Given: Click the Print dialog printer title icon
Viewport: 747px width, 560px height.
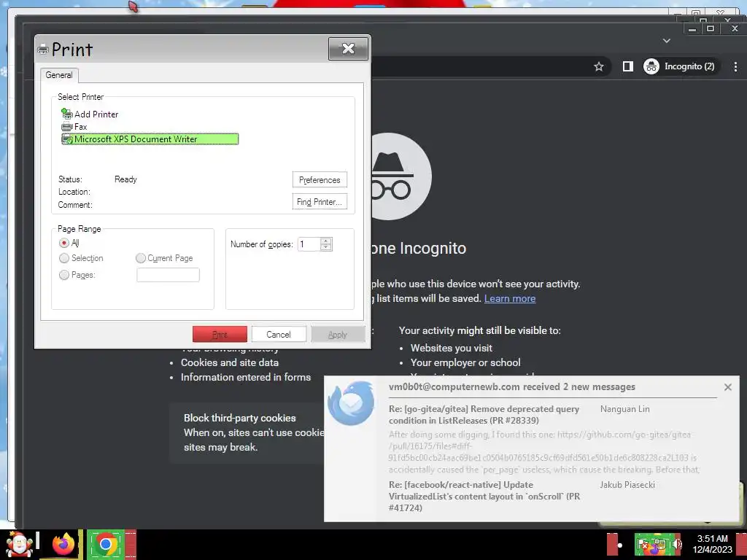Looking at the screenshot, I should click(43, 50).
